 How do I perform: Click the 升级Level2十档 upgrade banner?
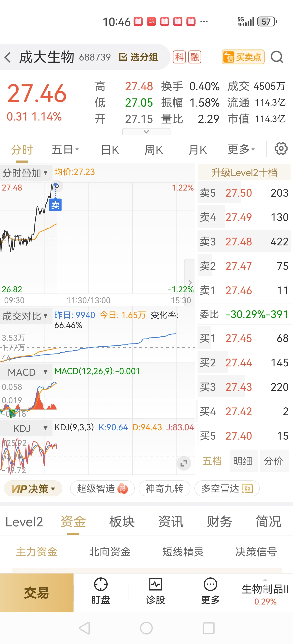(x=244, y=172)
